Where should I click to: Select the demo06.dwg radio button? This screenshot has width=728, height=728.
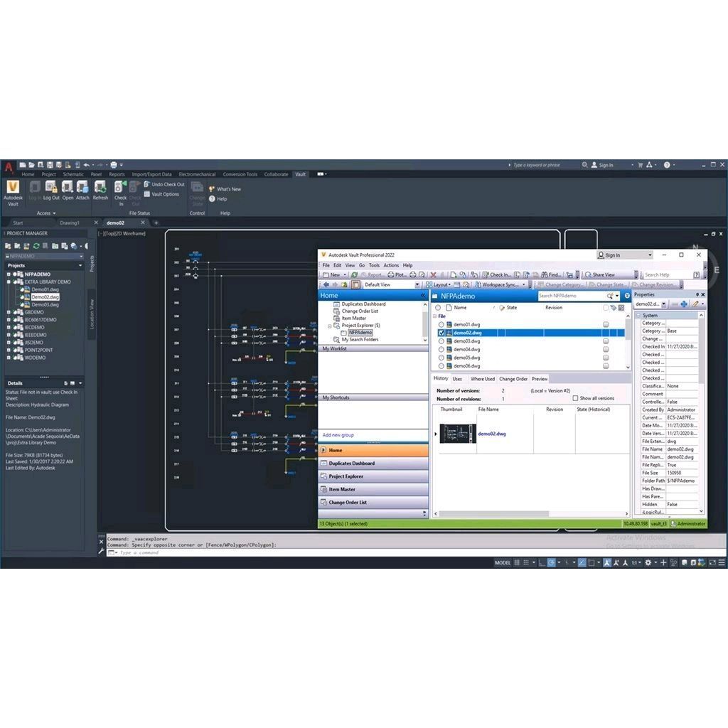pyautogui.click(x=441, y=366)
